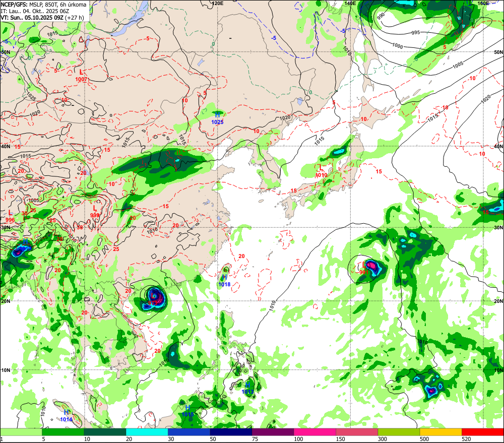The image size is (504, 443).
Task: Click the L 996 low pressure marker
Action: (x=10, y=216)
